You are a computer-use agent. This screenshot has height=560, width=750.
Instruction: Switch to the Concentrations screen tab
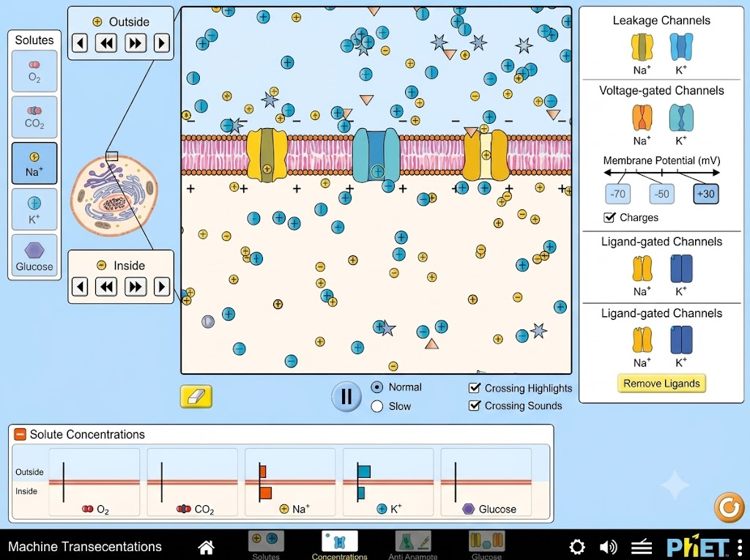(340, 545)
